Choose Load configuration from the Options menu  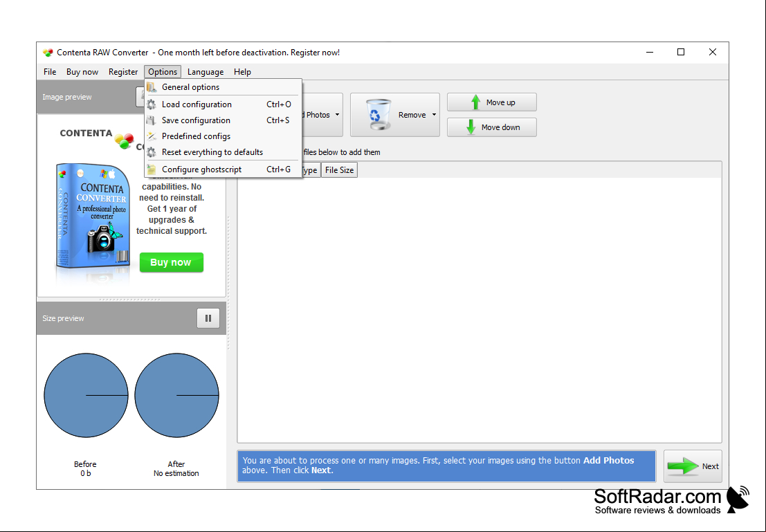pyautogui.click(x=224, y=104)
